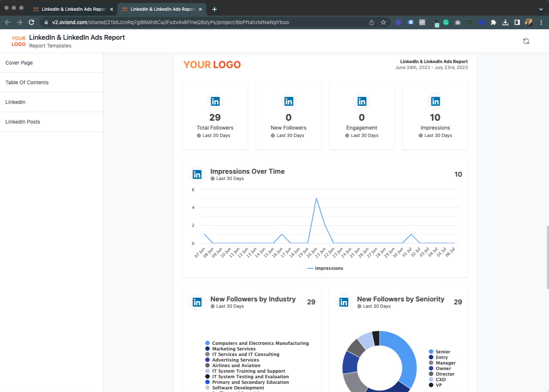The width and height of the screenshot is (549, 392).
Task: Click LinkedIn icon beside Impressions Over Time
Action: 197,174
